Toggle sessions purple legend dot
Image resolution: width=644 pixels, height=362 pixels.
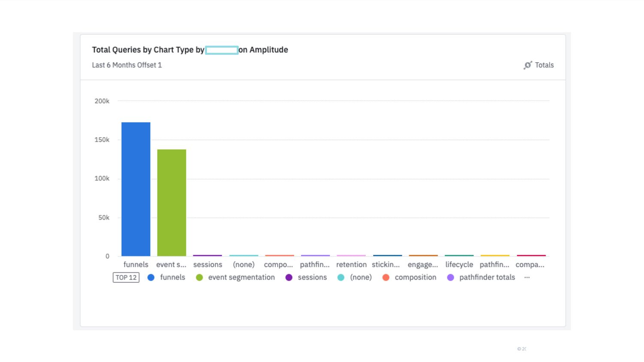(289, 278)
